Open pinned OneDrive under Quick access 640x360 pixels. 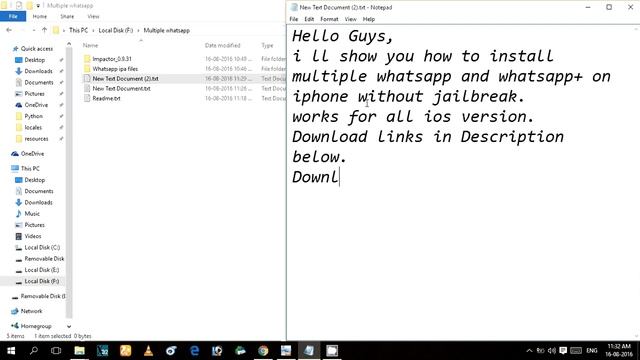[x=36, y=105]
